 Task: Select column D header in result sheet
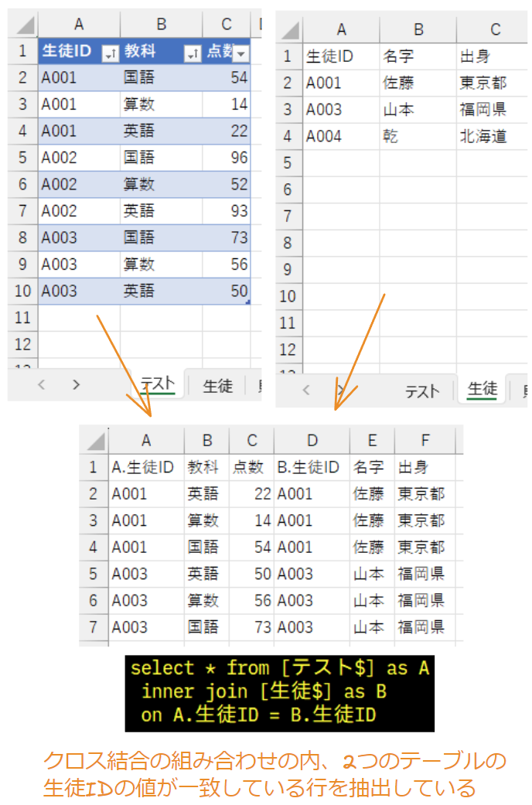pyautogui.click(x=312, y=441)
